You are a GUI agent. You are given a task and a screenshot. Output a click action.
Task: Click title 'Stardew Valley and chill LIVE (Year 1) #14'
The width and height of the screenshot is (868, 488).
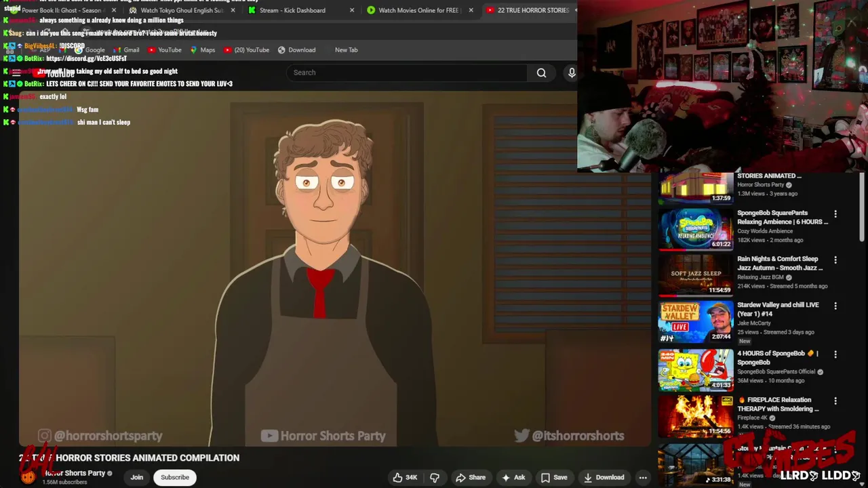[778, 309]
